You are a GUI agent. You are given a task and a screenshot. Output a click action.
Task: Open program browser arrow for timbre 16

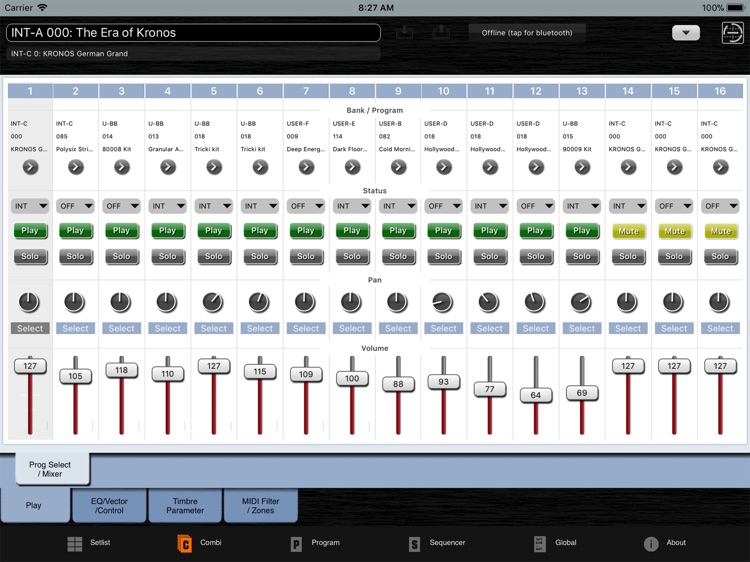tap(720, 167)
